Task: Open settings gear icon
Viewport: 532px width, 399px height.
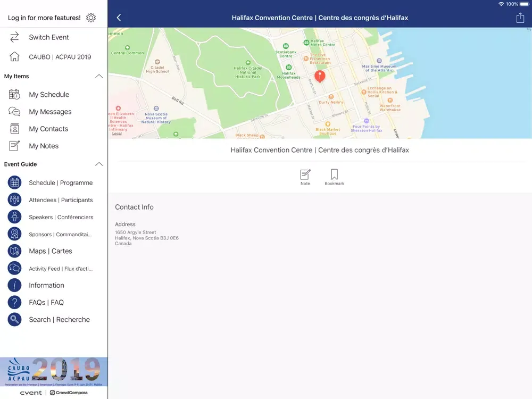Action: click(91, 18)
